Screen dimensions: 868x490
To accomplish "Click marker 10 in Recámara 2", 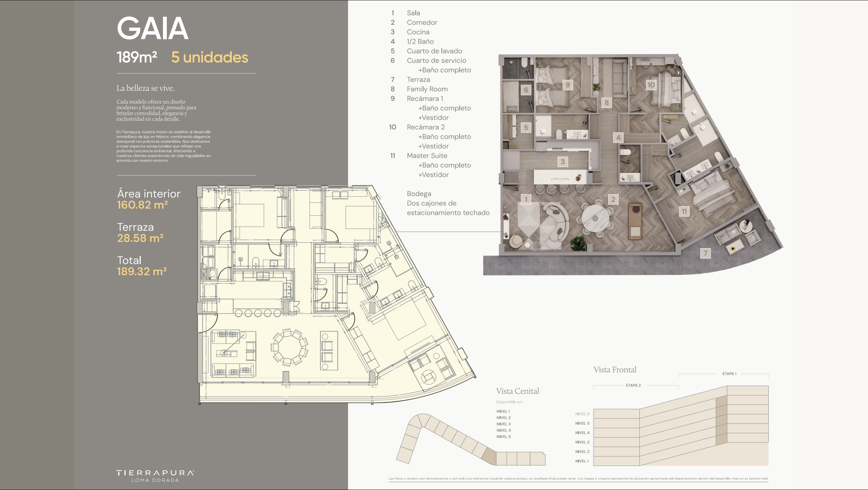I will [x=651, y=85].
